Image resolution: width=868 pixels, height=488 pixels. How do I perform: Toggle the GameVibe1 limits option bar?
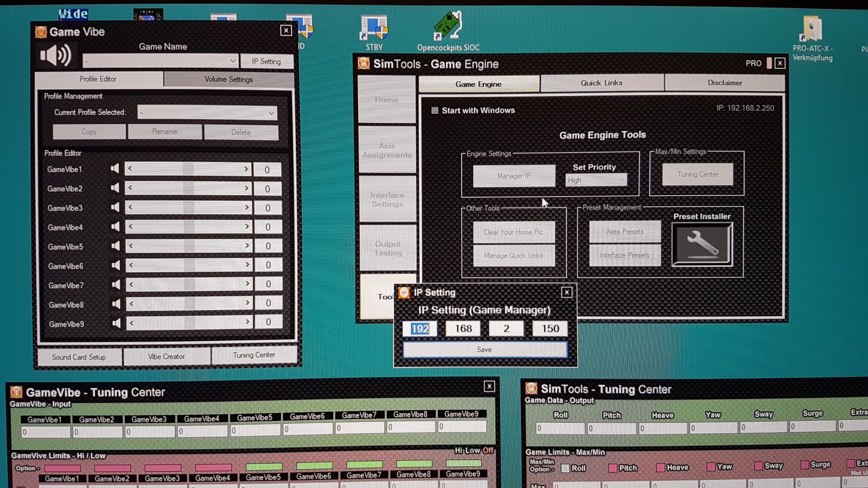62,468
